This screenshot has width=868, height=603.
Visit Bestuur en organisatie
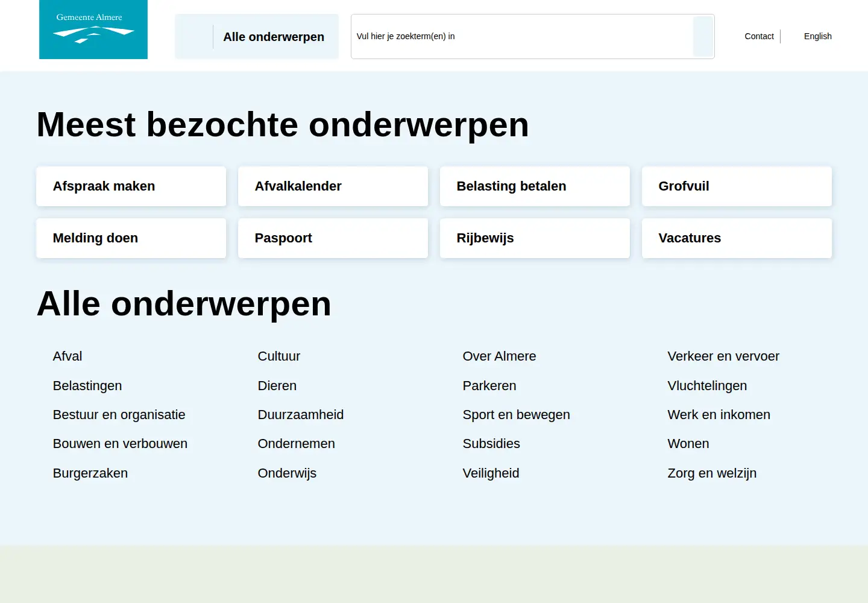119,415
